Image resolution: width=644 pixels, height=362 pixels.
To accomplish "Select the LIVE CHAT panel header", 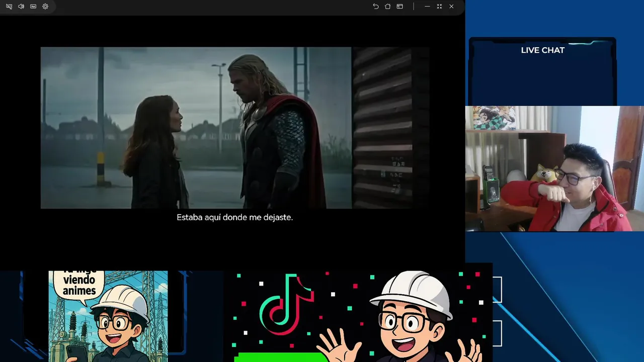I will 542,50.
